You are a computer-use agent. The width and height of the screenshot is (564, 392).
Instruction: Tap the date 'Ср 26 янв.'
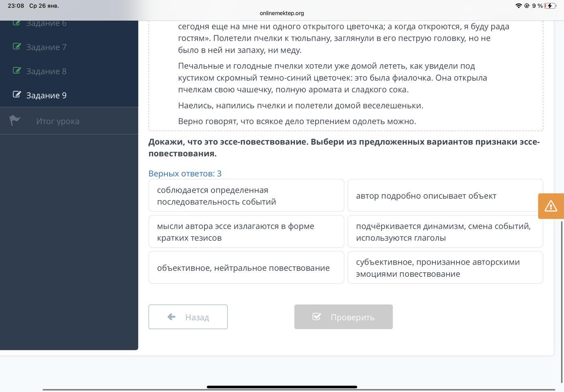44,6
